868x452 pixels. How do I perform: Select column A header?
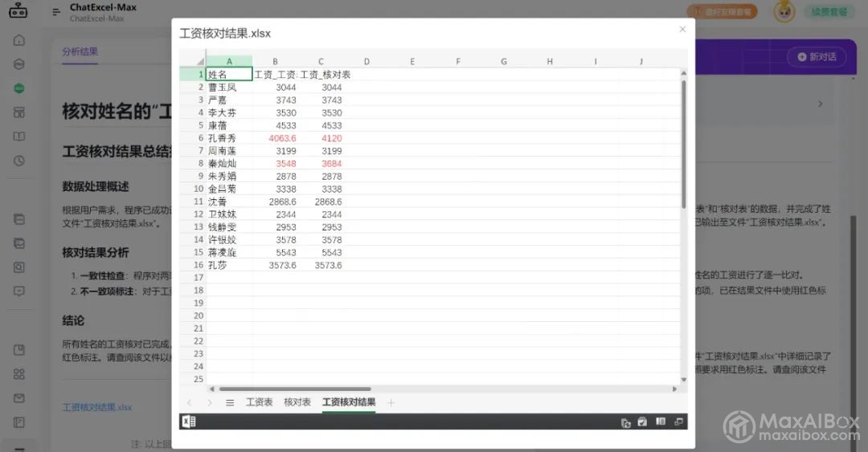229,61
